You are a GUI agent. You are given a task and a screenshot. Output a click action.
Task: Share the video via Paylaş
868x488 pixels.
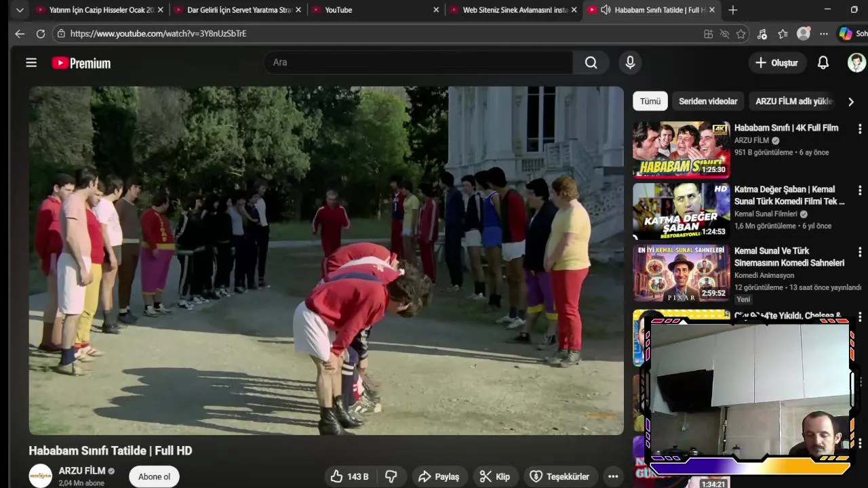(439, 476)
